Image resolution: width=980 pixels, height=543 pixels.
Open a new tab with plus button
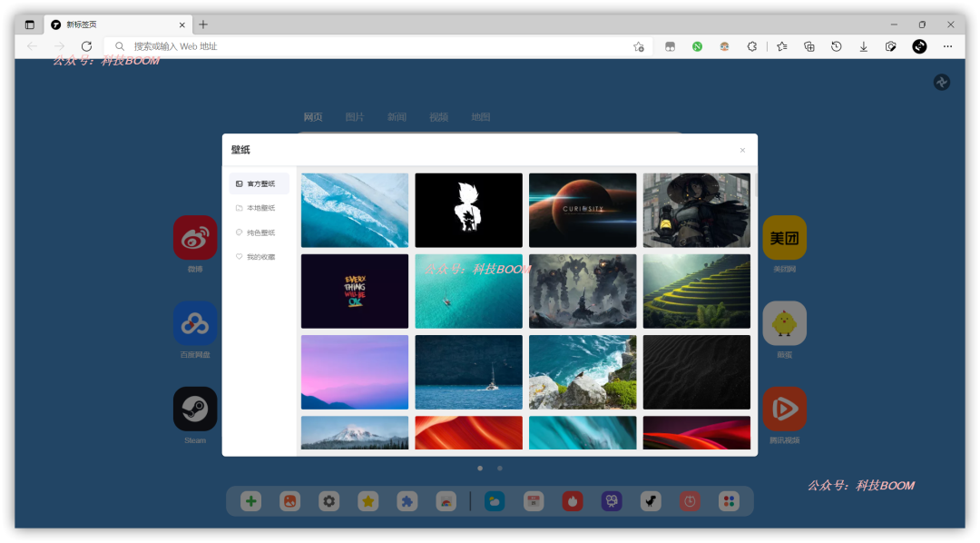[203, 25]
